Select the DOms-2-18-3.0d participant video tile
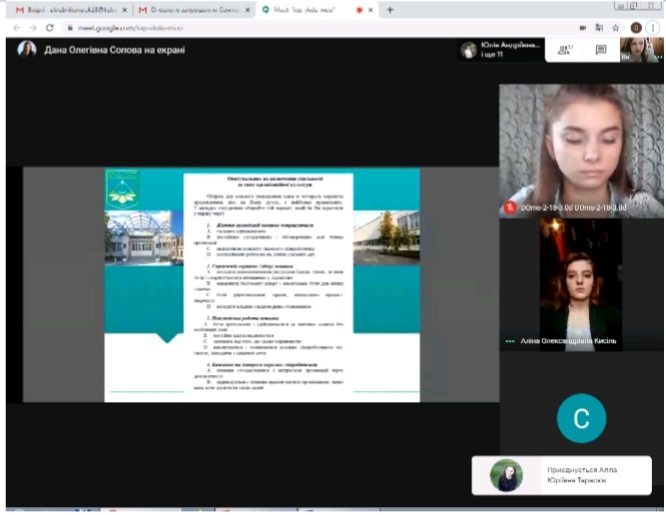The image size is (666, 515). [x=581, y=150]
